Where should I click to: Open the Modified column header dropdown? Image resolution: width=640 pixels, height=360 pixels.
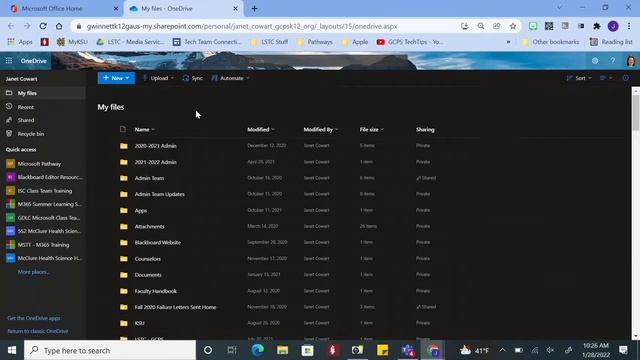(261, 129)
